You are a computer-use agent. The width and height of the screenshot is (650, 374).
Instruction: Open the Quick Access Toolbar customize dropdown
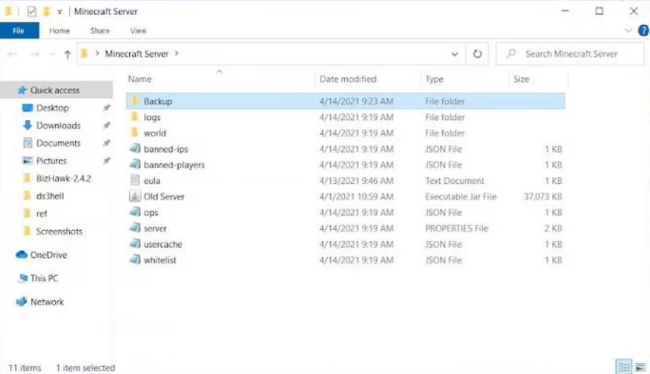[x=60, y=12]
